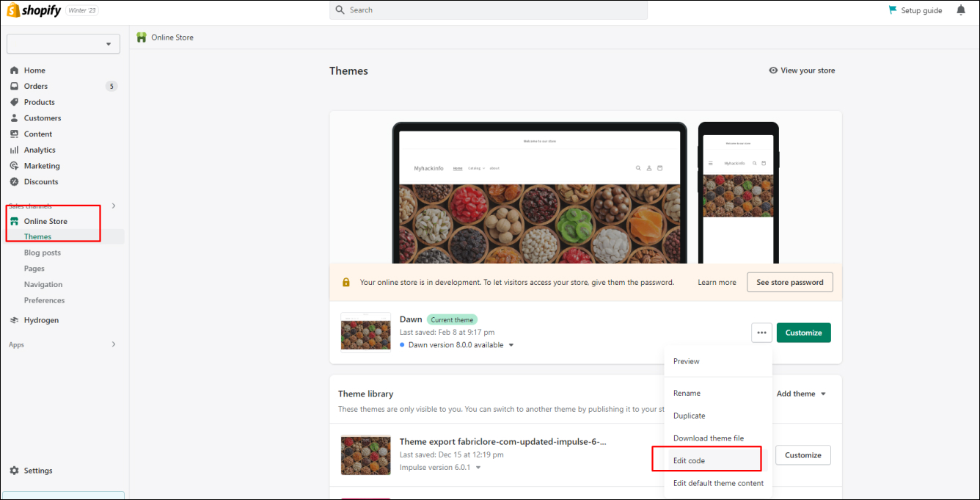Open Pages in the sidebar
The image size is (980, 500).
coord(34,269)
